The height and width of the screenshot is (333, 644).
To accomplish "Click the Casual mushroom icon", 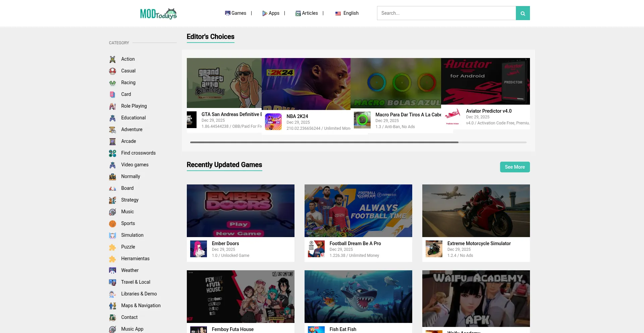I will 112,71.
